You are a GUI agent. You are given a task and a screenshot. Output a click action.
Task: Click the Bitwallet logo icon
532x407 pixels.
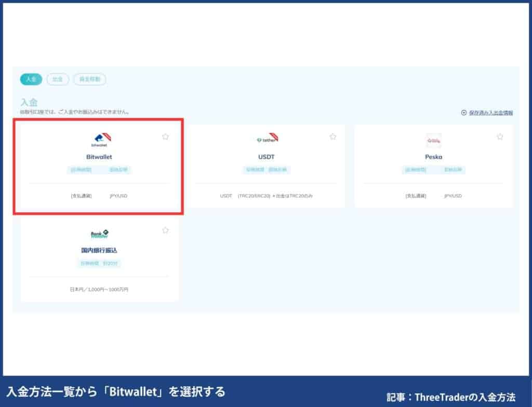tap(101, 140)
